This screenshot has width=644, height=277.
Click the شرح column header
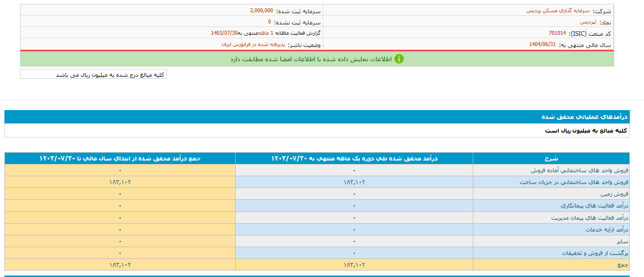click(551, 158)
